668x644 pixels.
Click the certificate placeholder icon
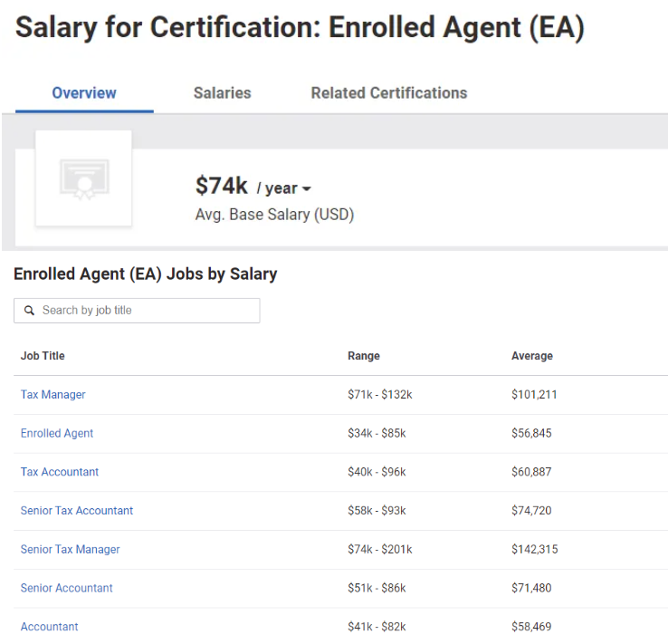pyautogui.click(x=84, y=179)
